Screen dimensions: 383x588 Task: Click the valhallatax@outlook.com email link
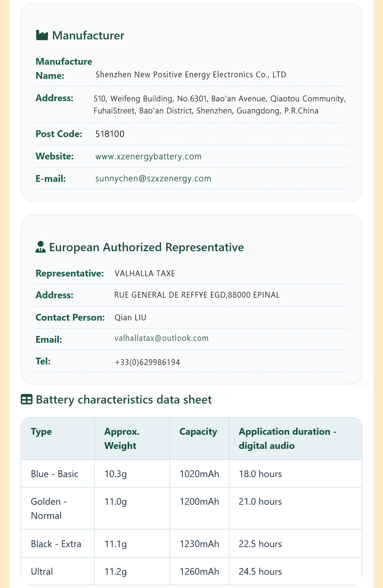[x=161, y=338]
